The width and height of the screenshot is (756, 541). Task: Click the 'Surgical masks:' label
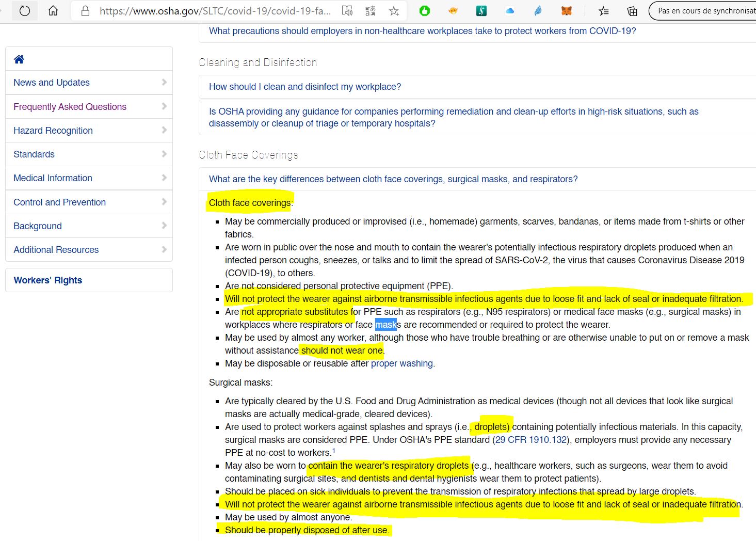tap(241, 383)
